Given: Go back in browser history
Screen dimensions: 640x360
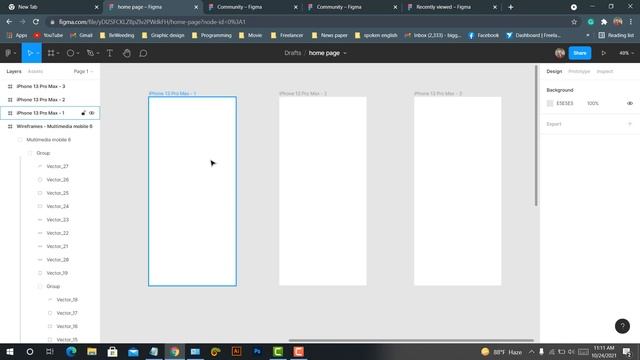Looking at the screenshot, I should pos(9,22).
